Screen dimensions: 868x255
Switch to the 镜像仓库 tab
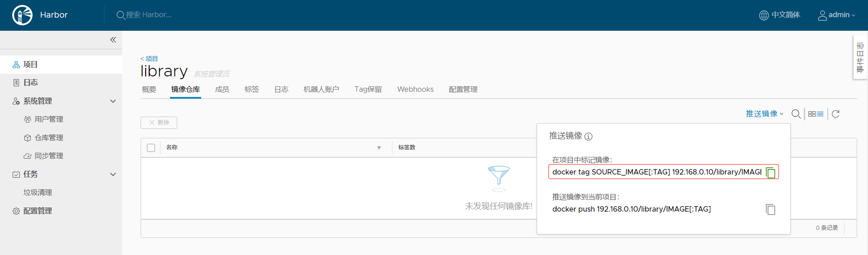(185, 90)
